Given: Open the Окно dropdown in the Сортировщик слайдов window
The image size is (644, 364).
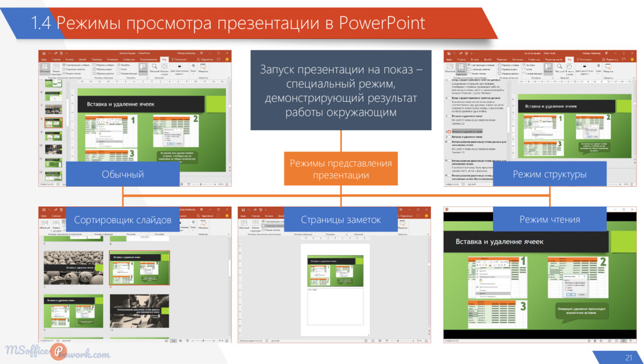Looking at the screenshot, I should tap(193, 224).
